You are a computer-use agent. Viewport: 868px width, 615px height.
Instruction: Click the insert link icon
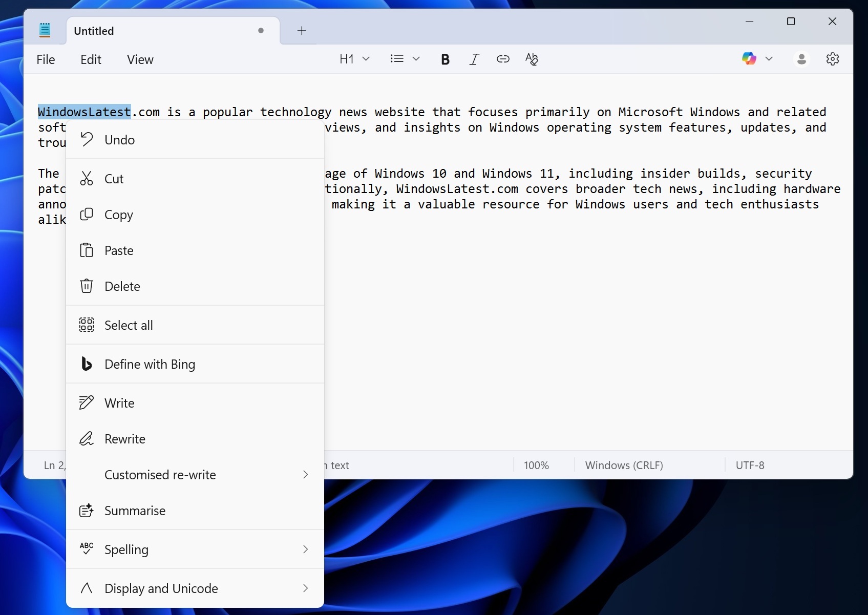503,59
